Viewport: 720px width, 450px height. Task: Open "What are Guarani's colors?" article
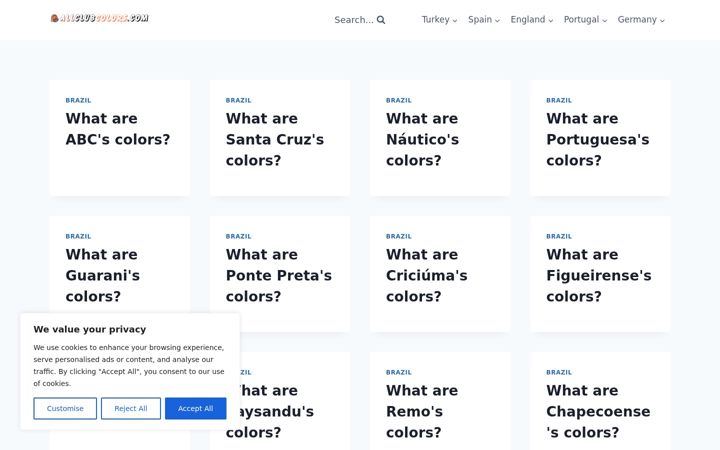click(102, 276)
